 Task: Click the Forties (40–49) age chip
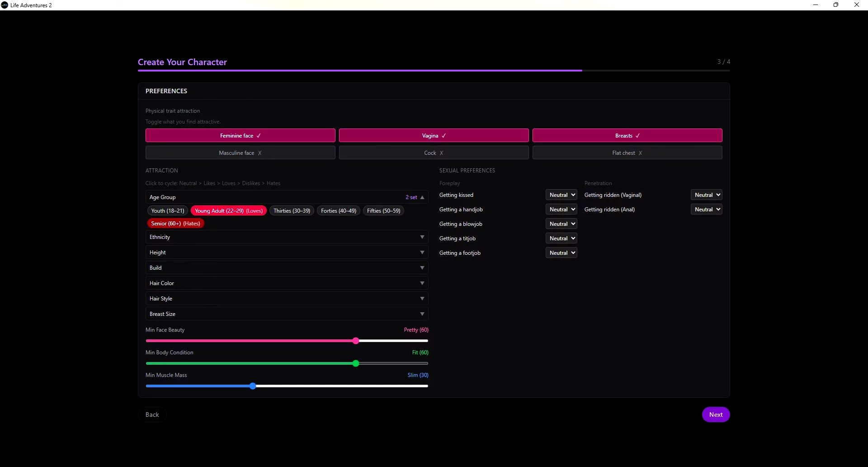click(338, 211)
